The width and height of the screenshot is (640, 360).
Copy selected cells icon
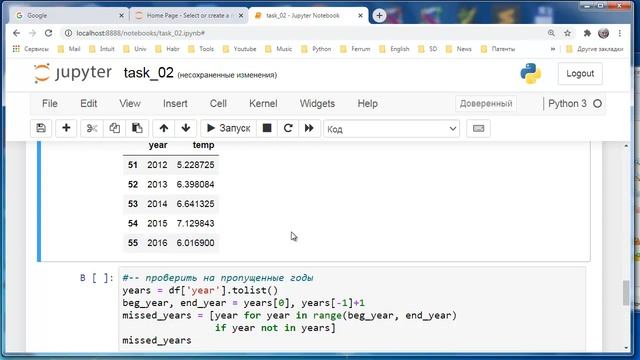click(114, 128)
